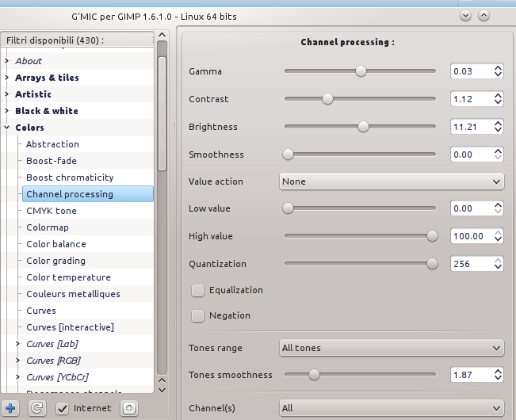The height and width of the screenshot is (420, 516).
Task: Collapse the Colors category
Action: 6,128
